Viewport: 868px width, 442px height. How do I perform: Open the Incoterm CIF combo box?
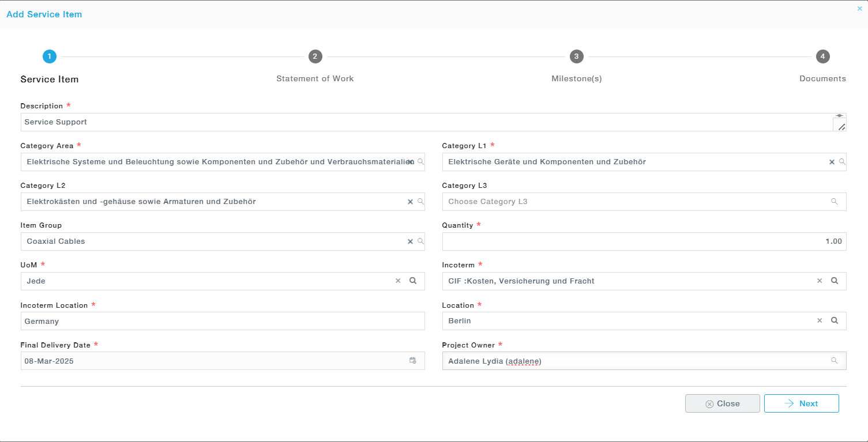coord(629,281)
